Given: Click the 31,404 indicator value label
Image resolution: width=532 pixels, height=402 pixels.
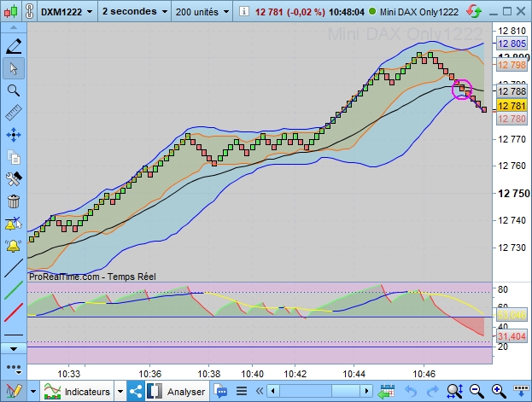Looking at the screenshot, I should pyautogui.click(x=512, y=336).
